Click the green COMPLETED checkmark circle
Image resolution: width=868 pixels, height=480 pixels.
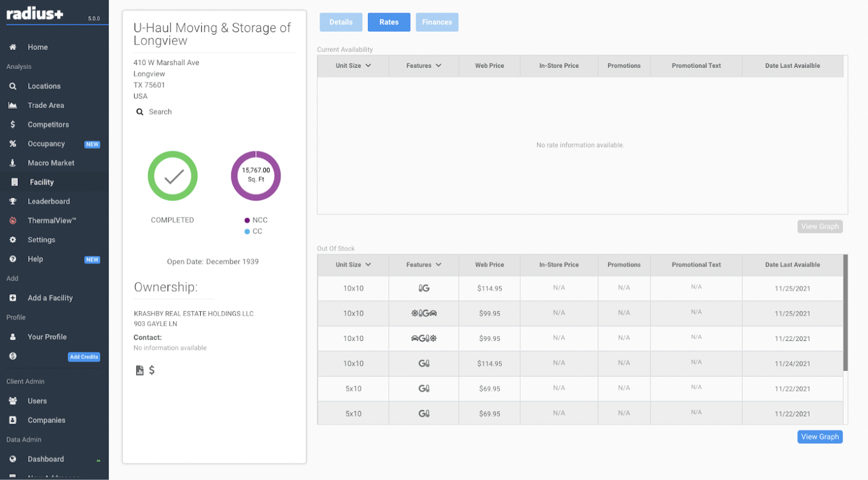pos(172,176)
